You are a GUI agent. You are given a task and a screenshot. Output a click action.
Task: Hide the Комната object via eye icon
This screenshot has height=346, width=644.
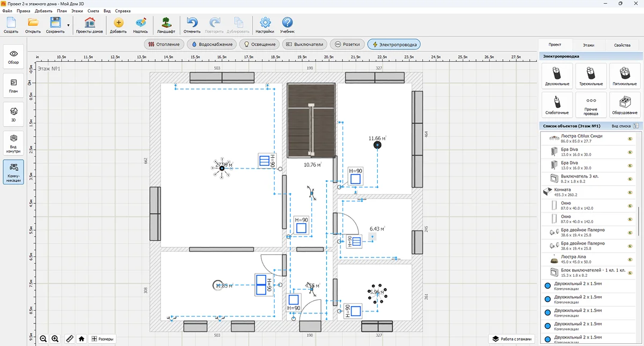click(630, 192)
